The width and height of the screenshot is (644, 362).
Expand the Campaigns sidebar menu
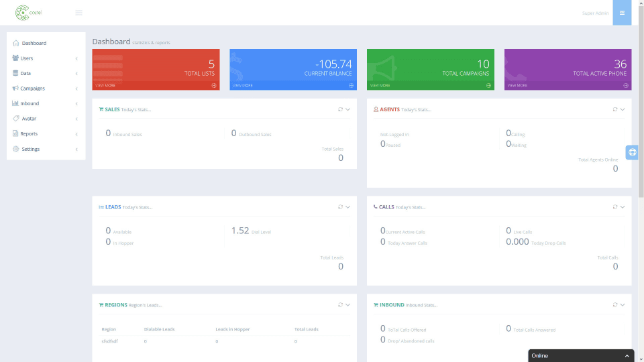pos(46,88)
